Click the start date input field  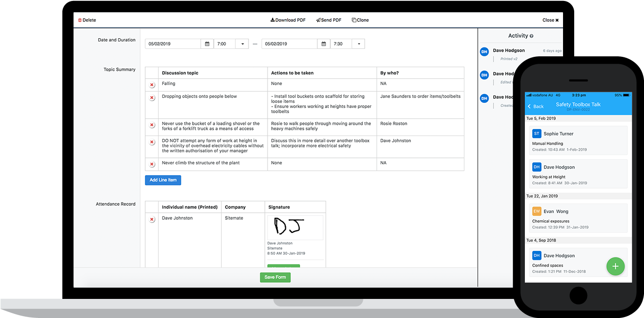[172, 43]
